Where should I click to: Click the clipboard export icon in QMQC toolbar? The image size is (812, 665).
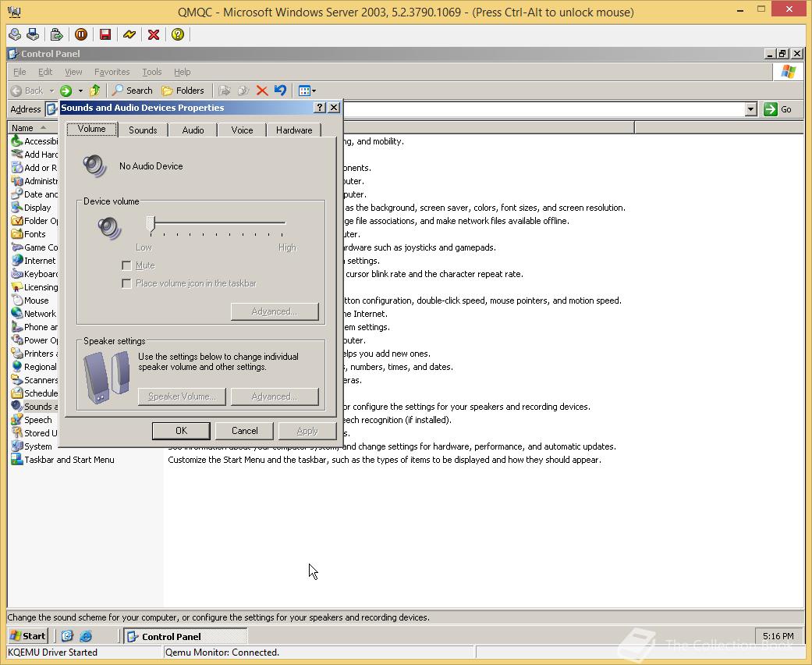point(56,34)
